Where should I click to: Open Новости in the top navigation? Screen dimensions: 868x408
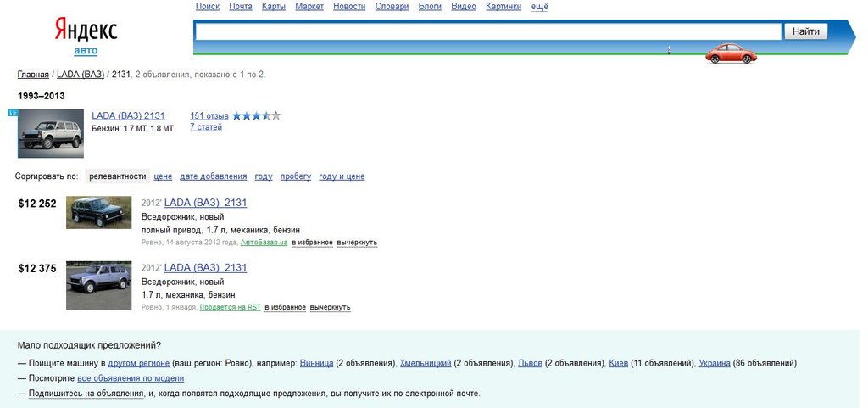click(349, 7)
